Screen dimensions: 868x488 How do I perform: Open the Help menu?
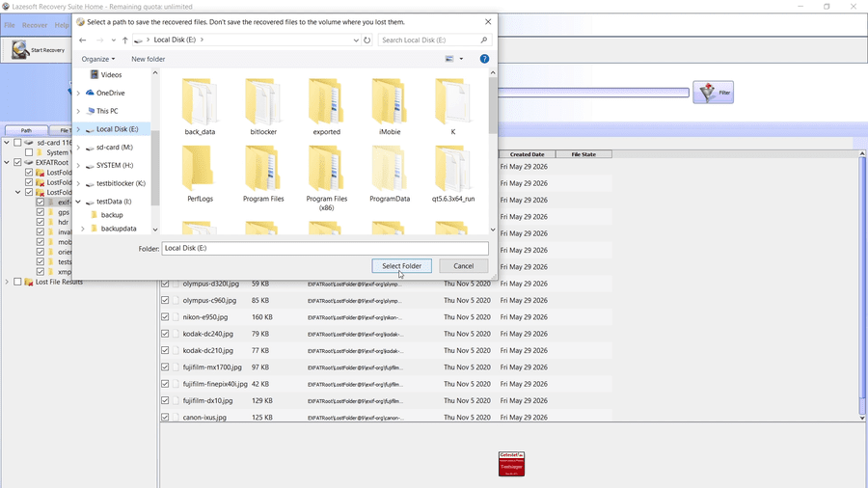tap(62, 25)
